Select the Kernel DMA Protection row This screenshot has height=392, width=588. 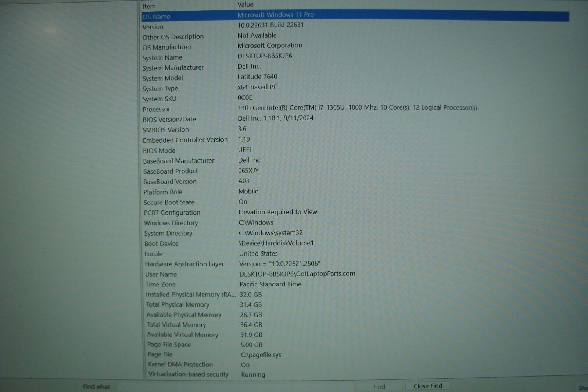coord(355,364)
